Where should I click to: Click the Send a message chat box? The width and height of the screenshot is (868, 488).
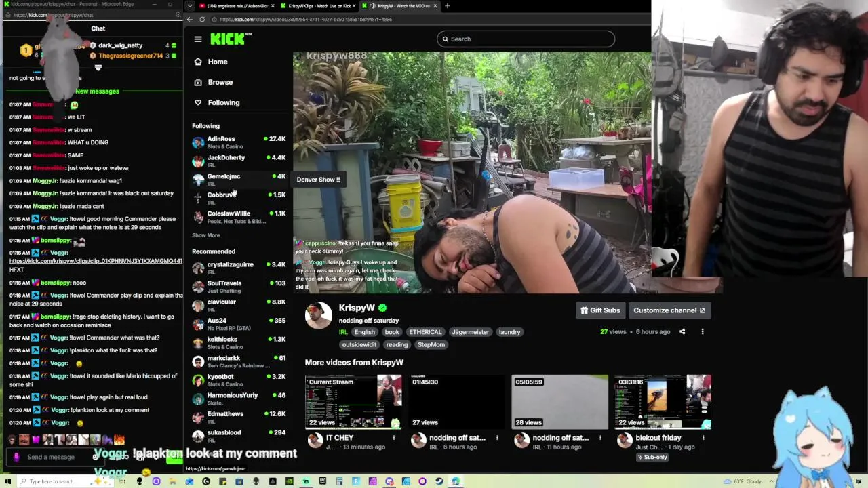[51, 457]
